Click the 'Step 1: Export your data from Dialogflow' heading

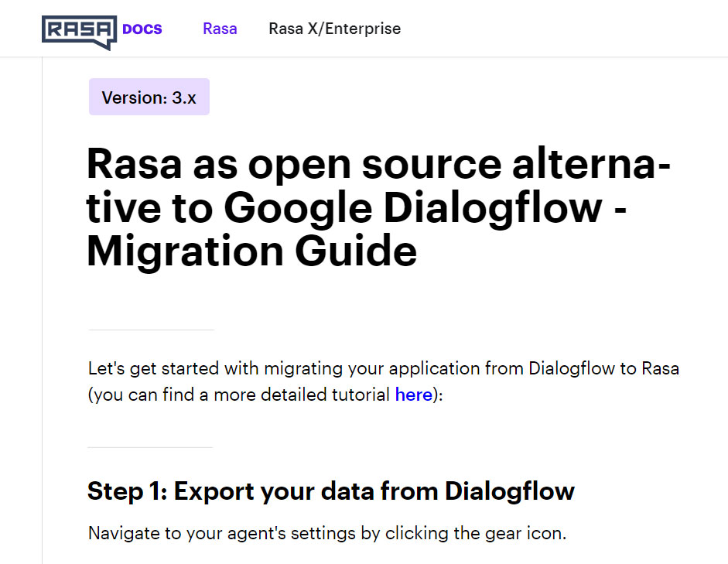331,491
